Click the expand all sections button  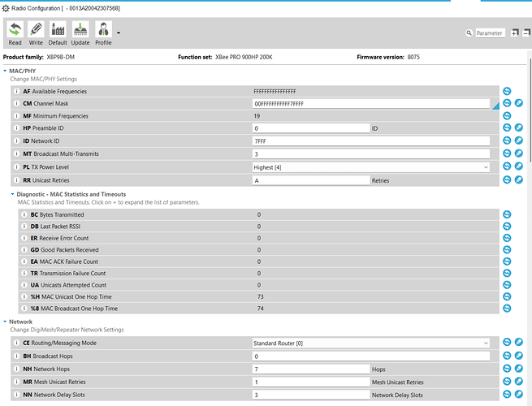tap(514, 33)
